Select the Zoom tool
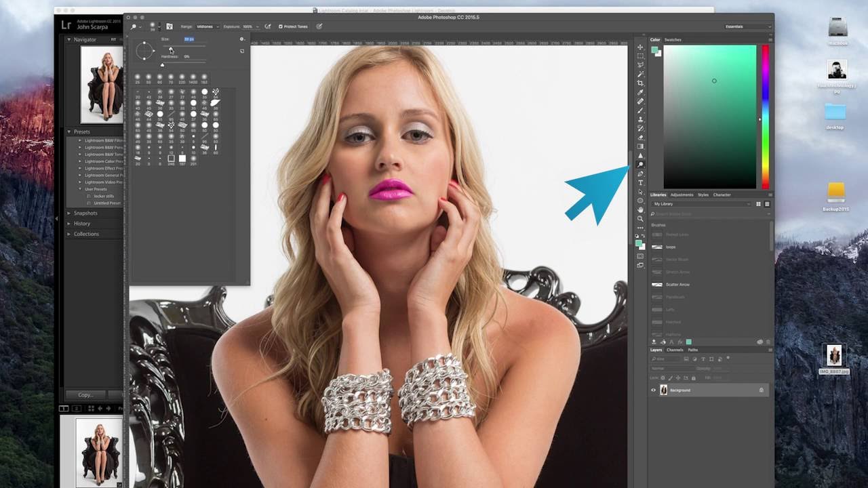The image size is (868, 488). (640, 219)
